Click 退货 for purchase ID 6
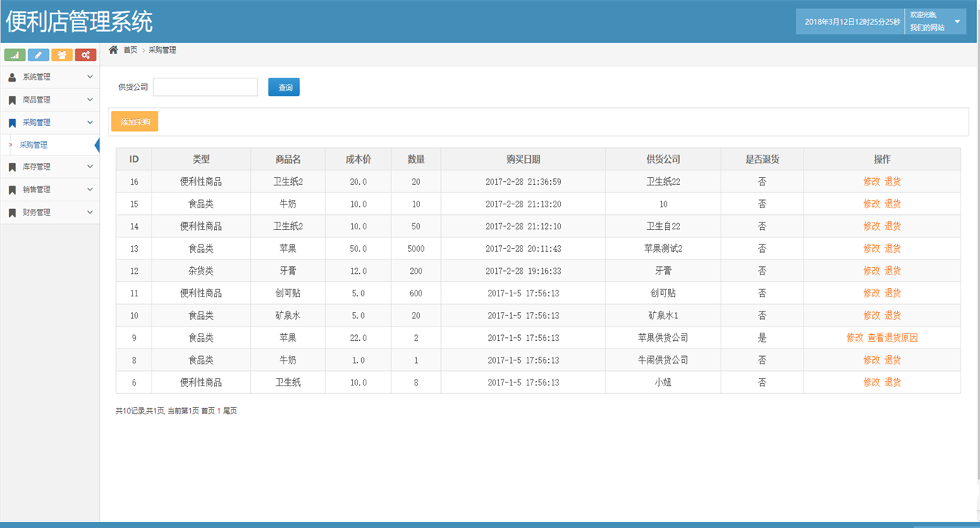The height and width of the screenshot is (528, 980). tap(893, 382)
